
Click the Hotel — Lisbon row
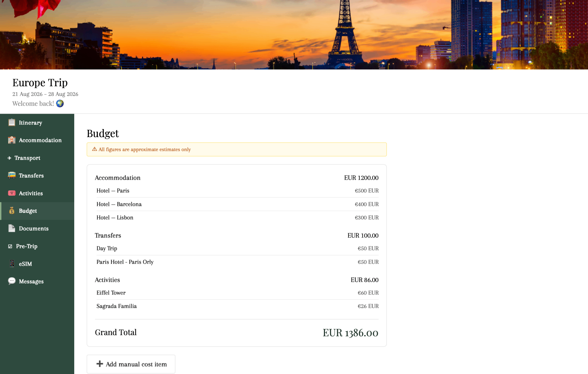click(237, 218)
